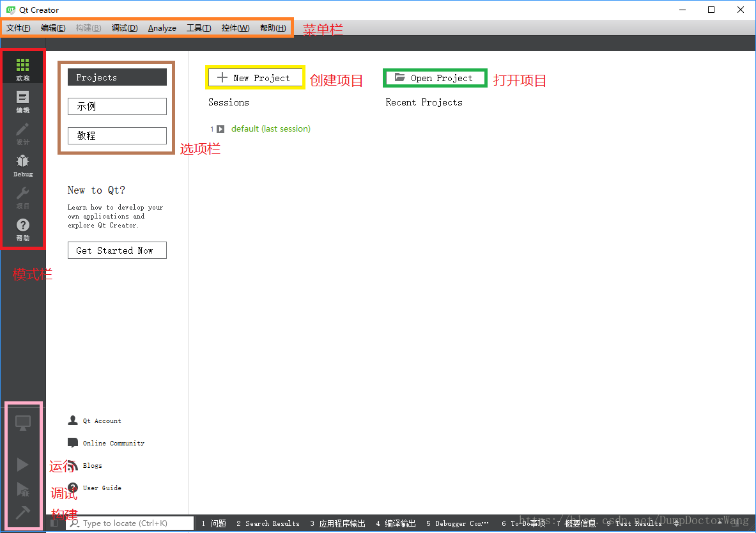Select the Projects tab in welcome sidebar

(x=117, y=77)
